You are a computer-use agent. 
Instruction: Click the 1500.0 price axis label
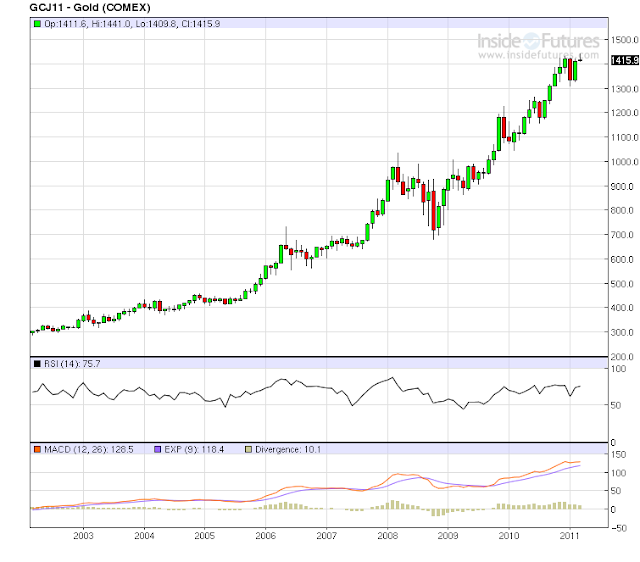(624, 40)
